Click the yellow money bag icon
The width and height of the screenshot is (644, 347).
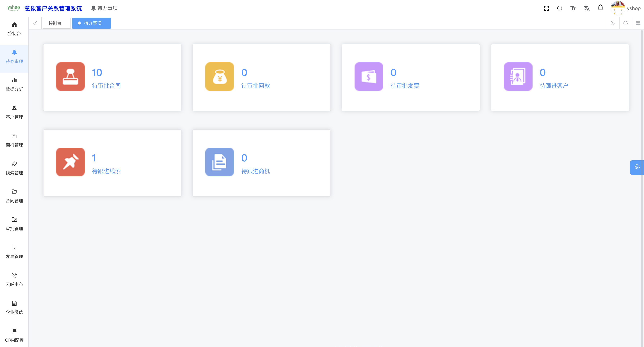[x=220, y=76]
